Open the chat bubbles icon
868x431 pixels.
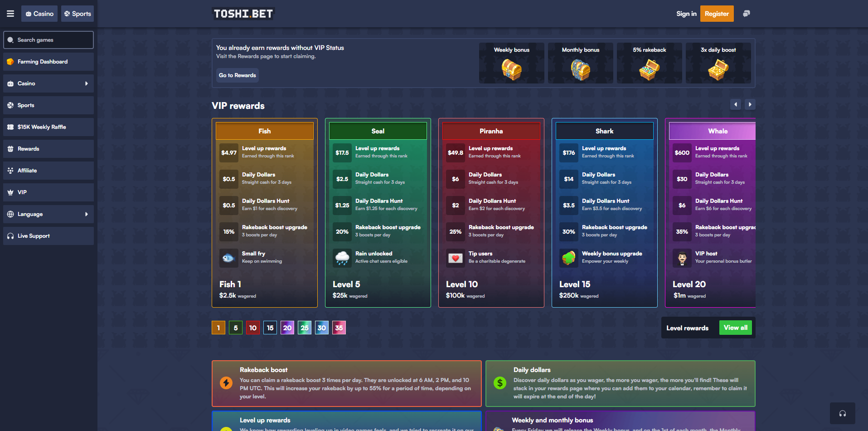[746, 14]
